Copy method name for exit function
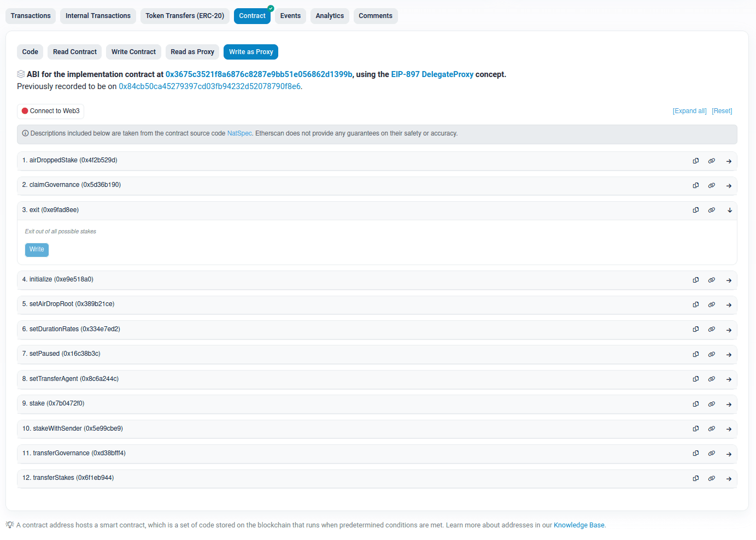This screenshot has width=756, height=540. [695, 210]
